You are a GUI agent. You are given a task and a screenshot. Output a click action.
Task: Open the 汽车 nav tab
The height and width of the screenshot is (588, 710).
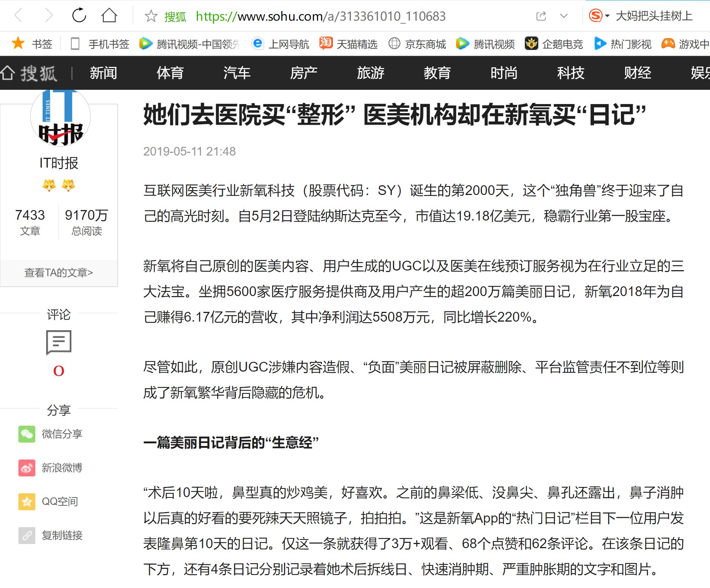(x=237, y=73)
